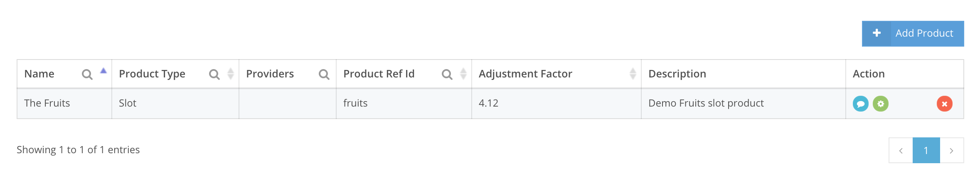Select The Fruits name cell

[47, 103]
